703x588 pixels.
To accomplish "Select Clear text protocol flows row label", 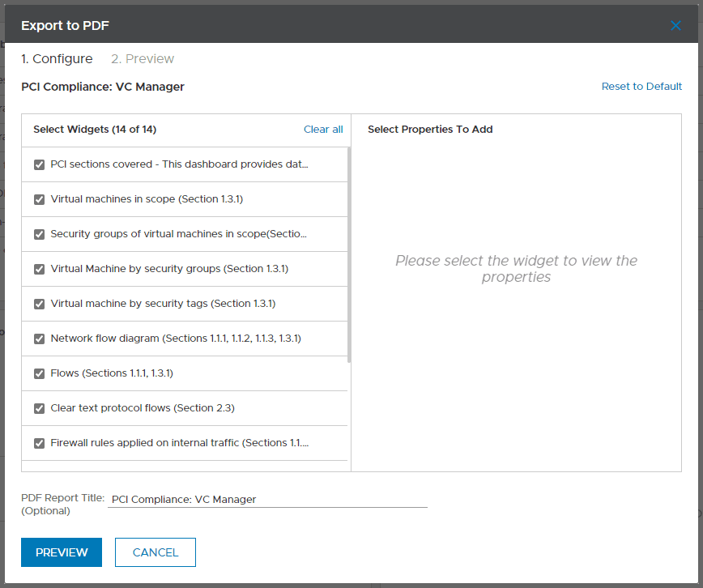I will click(143, 408).
